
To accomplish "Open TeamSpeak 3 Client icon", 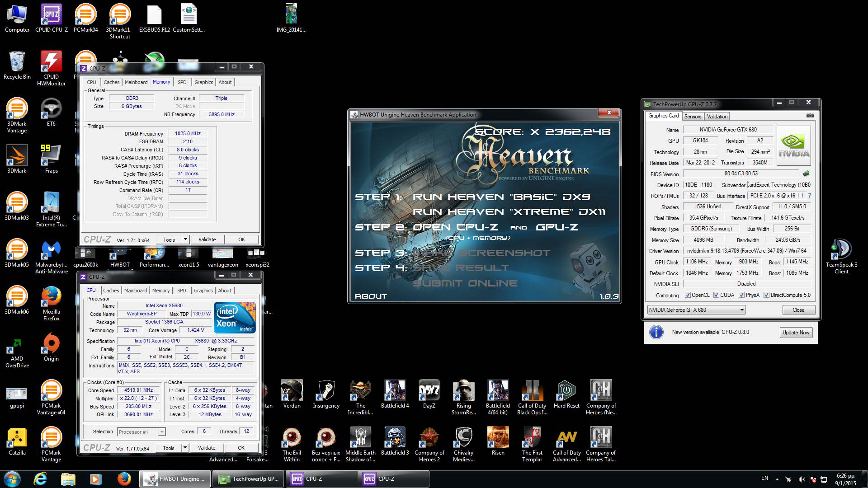I will (841, 256).
